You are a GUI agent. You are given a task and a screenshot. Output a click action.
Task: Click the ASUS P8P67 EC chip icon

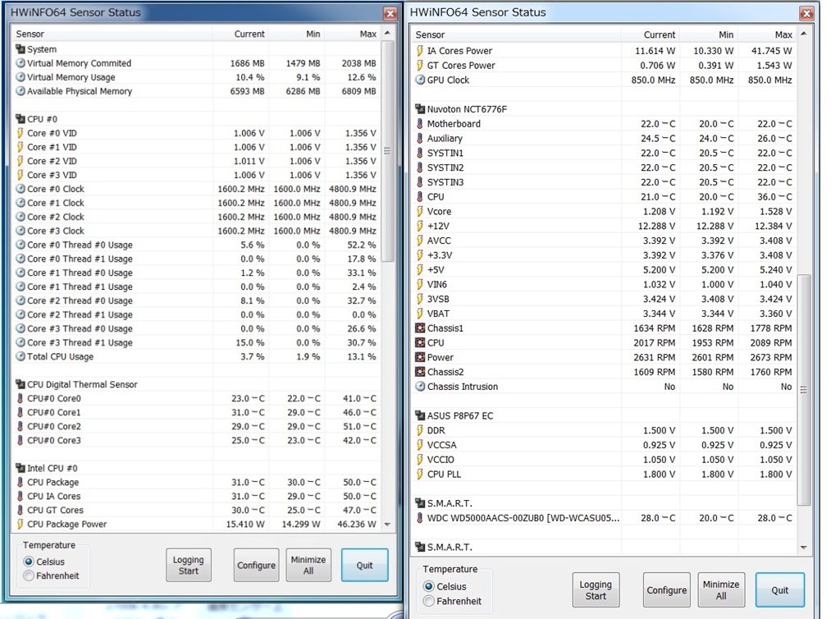[x=420, y=416]
